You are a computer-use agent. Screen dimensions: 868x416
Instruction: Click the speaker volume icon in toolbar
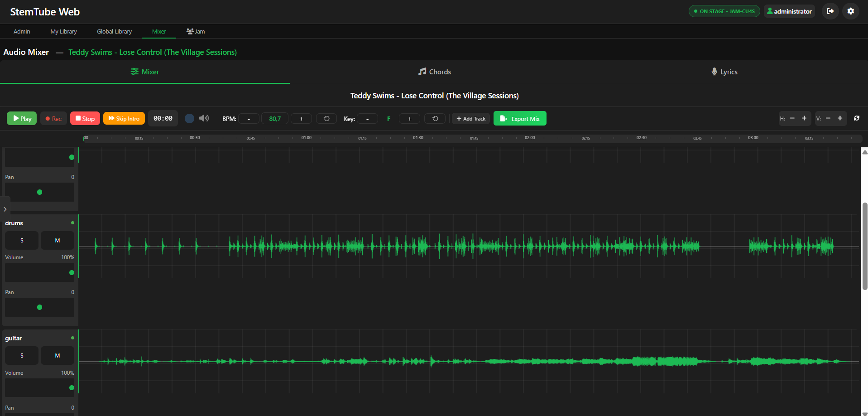point(204,118)
